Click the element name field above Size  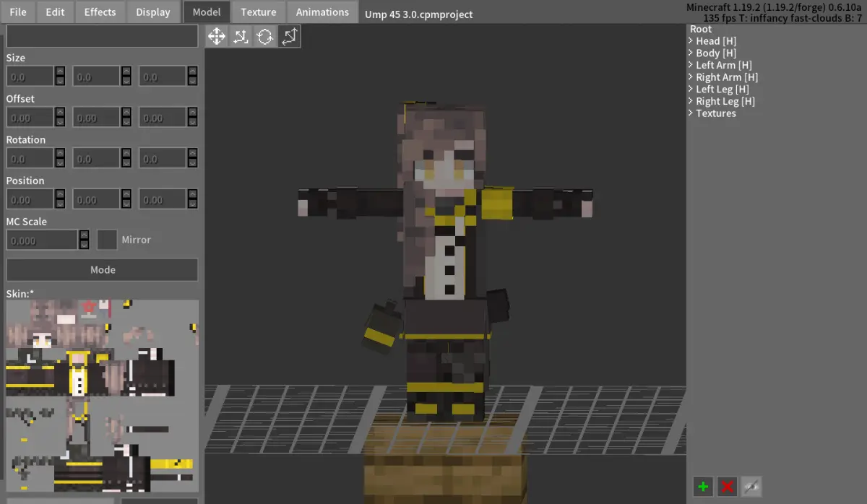tap(102, 36)
